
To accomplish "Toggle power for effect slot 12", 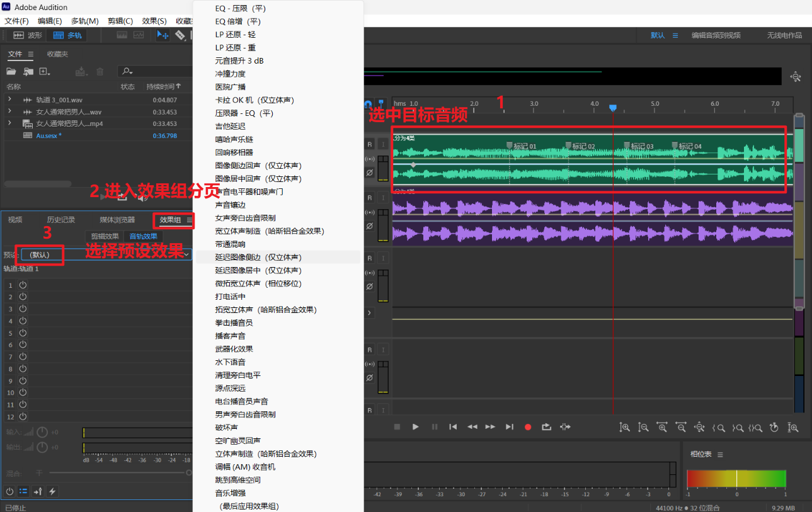I will tap(23, 416).
